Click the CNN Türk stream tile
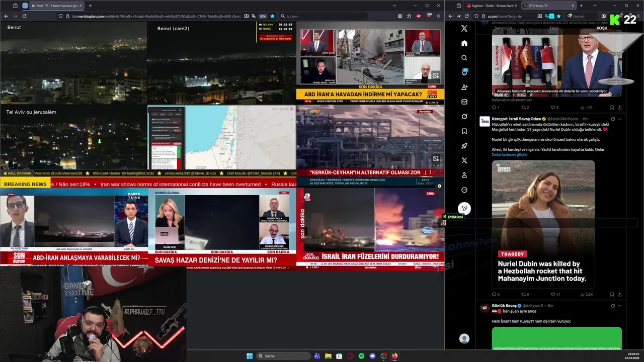 (370, 63)
